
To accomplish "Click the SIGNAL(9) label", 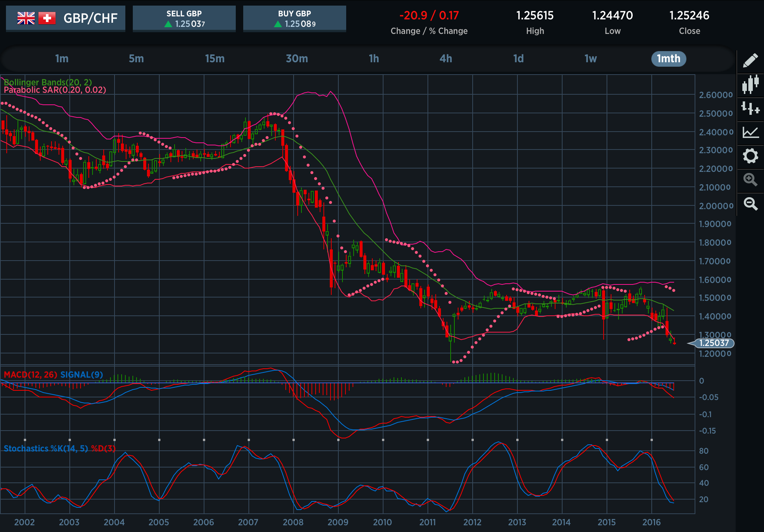I will [82, 375].
